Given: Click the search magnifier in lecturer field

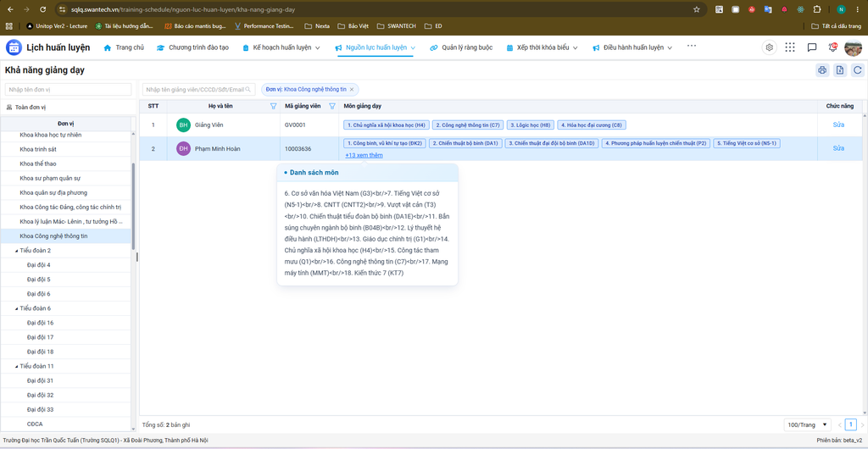Looking at the screenshot, I should pyautogui.click(x=248, y=90).
